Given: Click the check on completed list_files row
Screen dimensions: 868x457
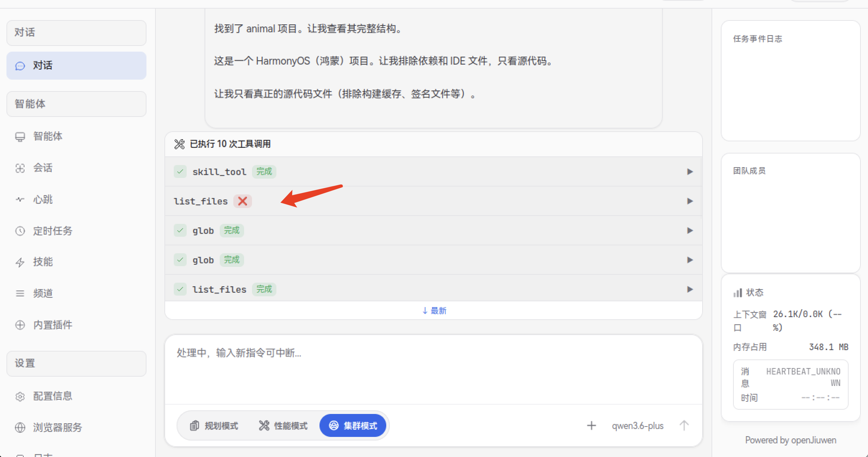Looking at the screenshot, I should click(180, 289).
